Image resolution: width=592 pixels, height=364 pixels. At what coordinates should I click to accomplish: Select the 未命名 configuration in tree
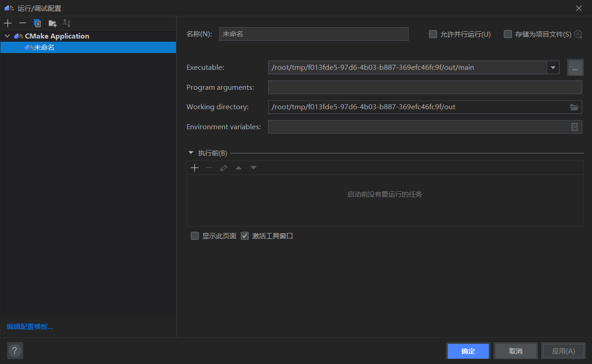click(88, 47)
